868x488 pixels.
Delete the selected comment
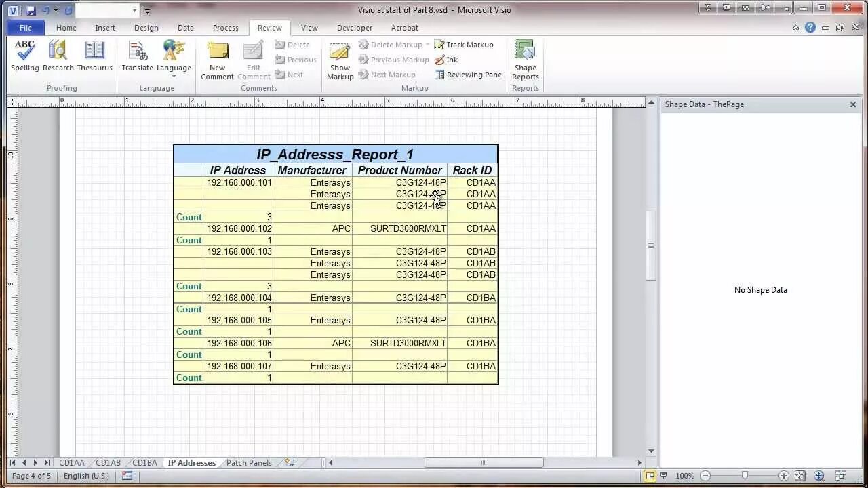[x=292, y=45]
